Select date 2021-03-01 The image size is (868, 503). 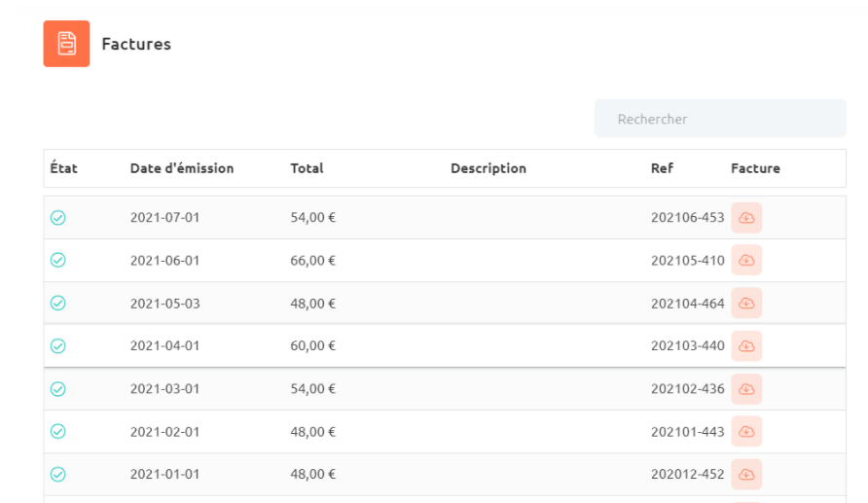coord(165,389)
